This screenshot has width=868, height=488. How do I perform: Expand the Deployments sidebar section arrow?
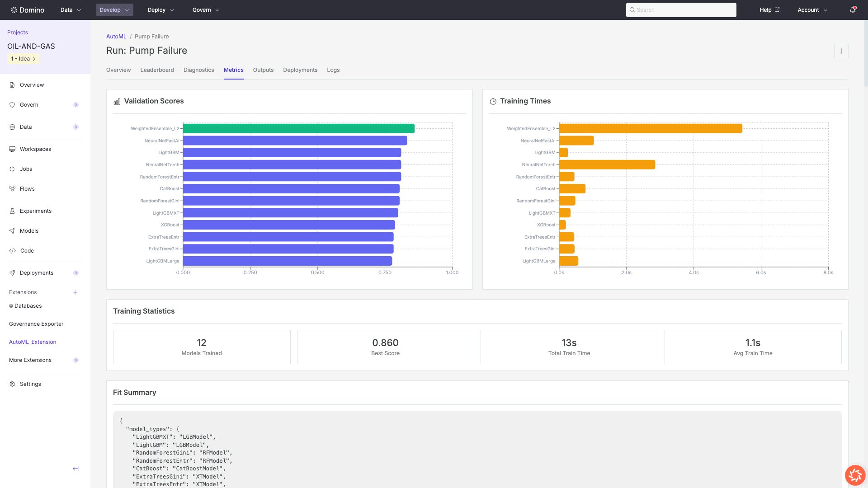(76, 273)
